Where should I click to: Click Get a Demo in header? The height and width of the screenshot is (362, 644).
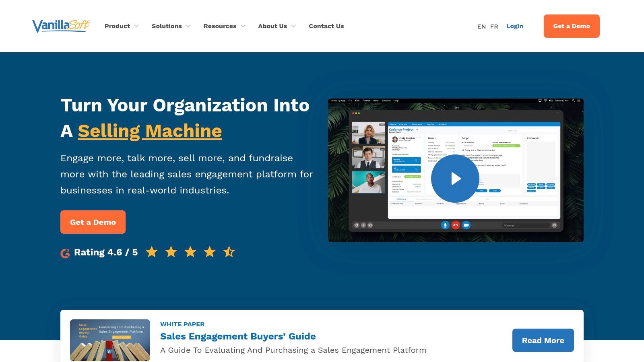[x=572, y=26]
